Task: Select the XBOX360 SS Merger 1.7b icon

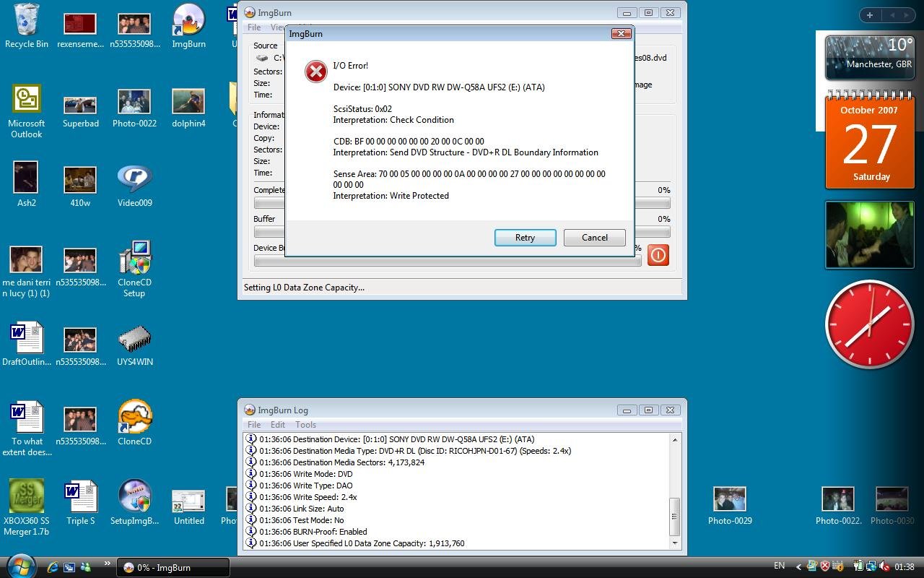Action: tap(27, 507)
